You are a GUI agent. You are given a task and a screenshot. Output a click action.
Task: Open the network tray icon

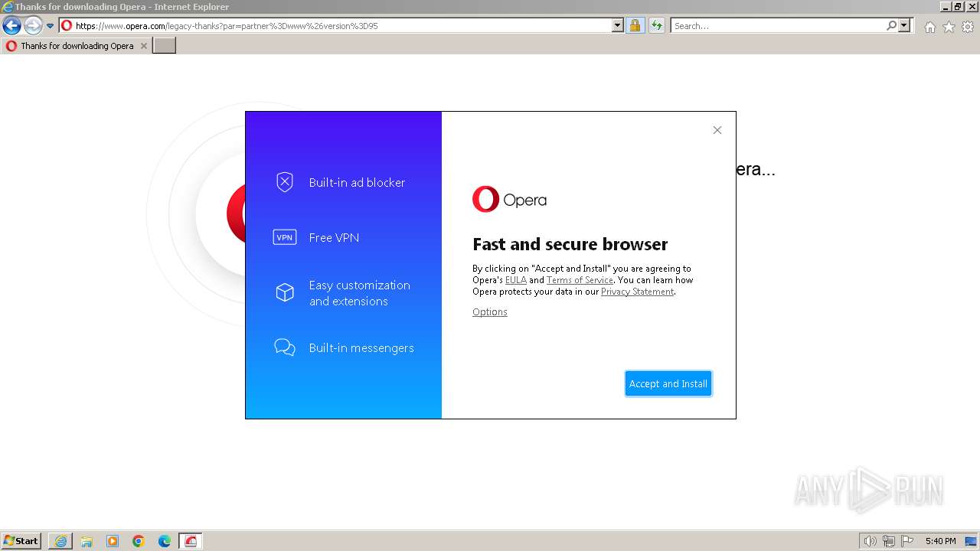(x=889, y=541)
